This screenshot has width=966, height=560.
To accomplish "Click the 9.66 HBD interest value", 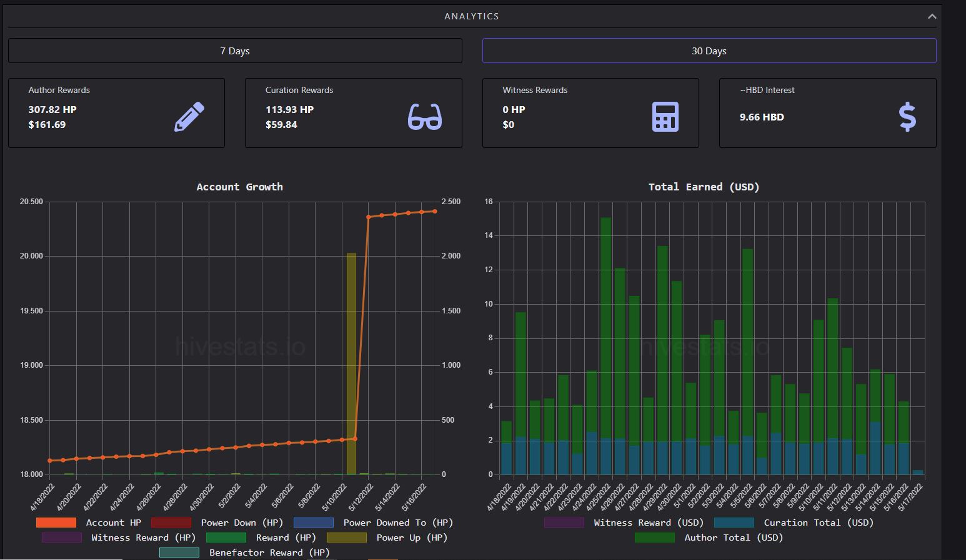I will click(x=762, y=117).
